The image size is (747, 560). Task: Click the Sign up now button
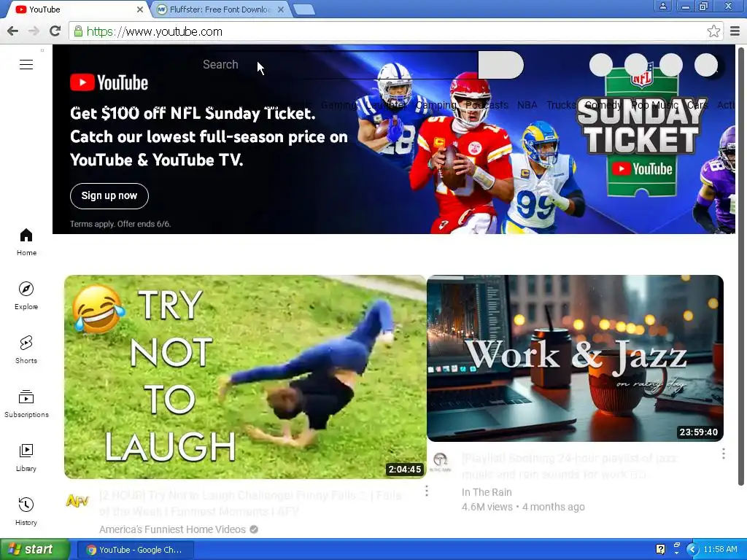pos(109,195)
